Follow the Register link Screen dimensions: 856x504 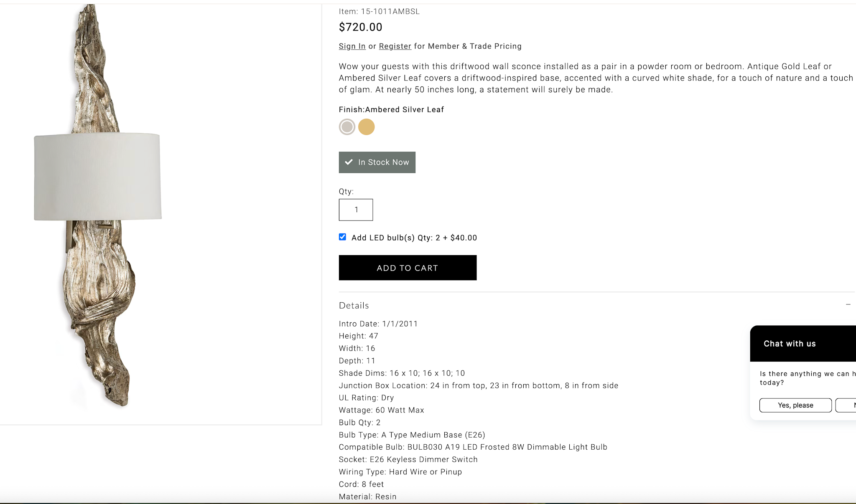[x=395, y=46]
